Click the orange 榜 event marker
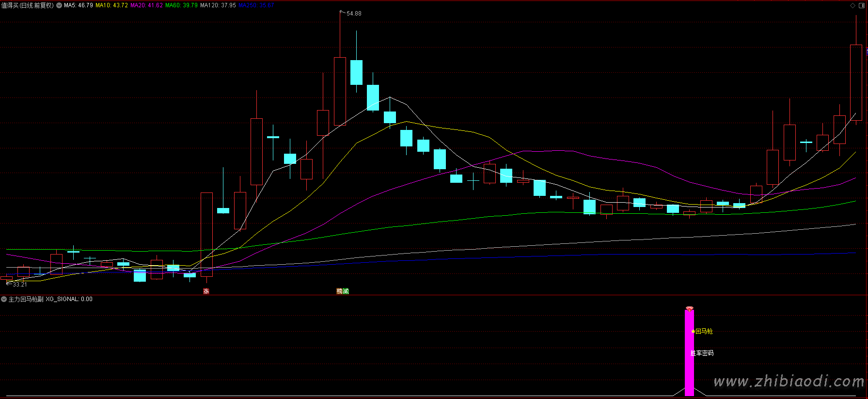 point(340,291)
